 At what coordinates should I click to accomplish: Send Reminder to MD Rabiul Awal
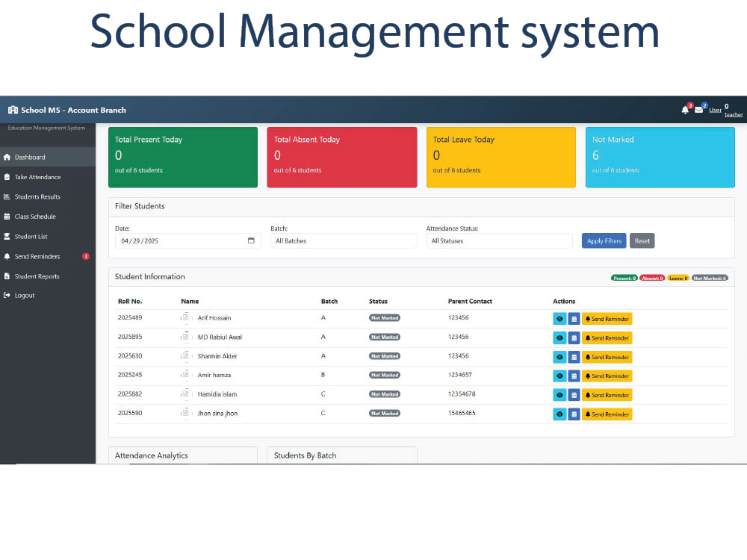coord(607,338)
